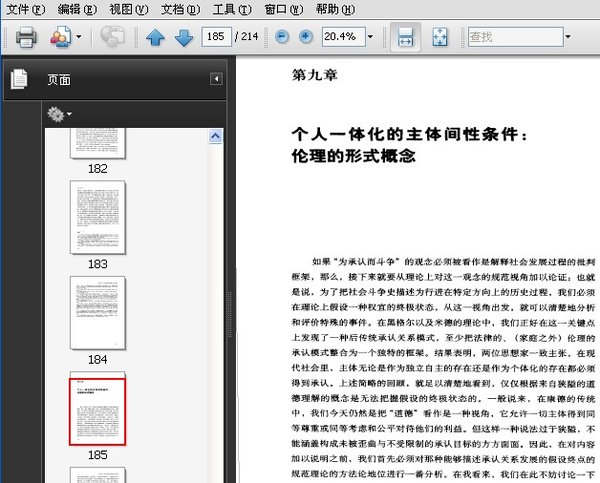Open the thumbnail options gear menu
The height and width of the screenshot is (483, 600).
pyautogui.click(x=60, y=115)
